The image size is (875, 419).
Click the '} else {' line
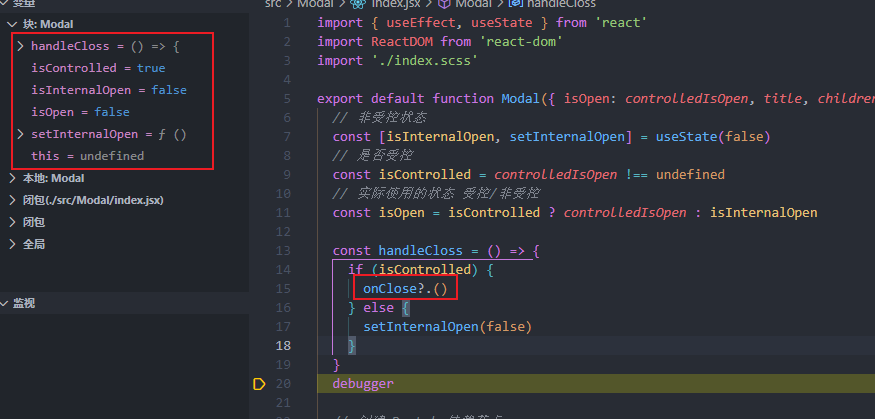(x=379, y=308)
